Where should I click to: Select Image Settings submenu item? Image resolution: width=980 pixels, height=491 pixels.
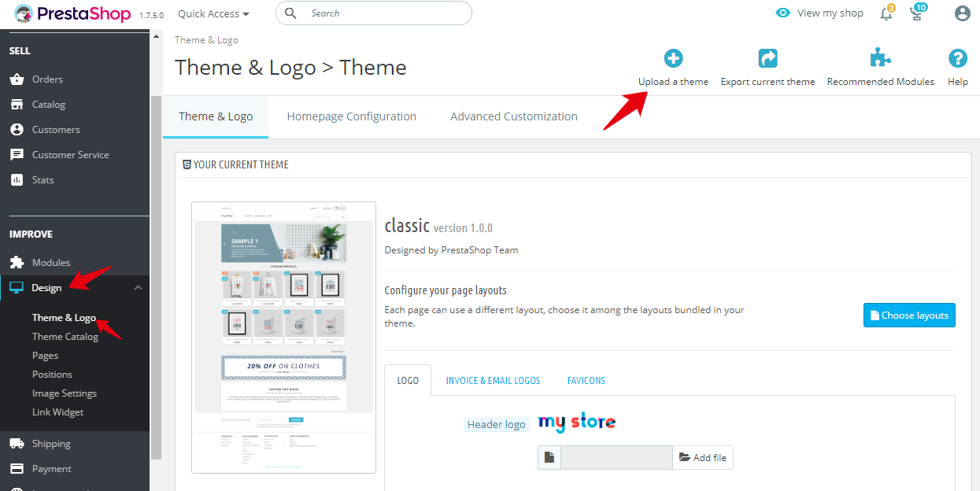point(65,393)
